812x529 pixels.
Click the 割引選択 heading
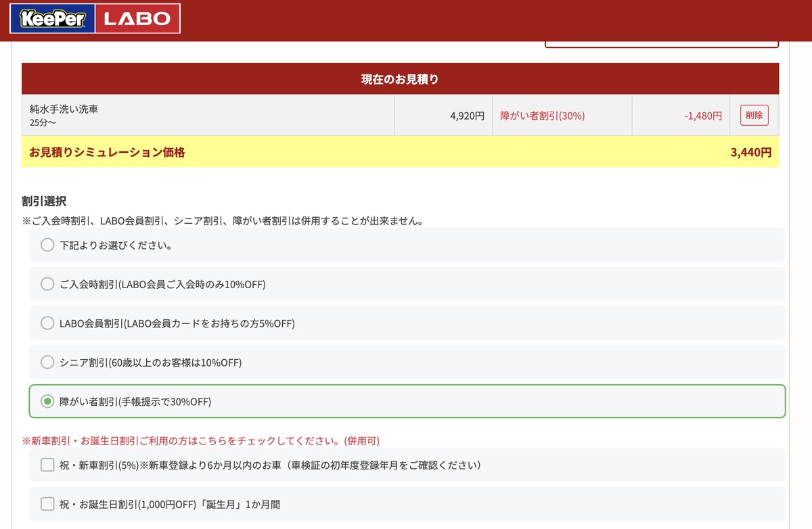[44, 202]
